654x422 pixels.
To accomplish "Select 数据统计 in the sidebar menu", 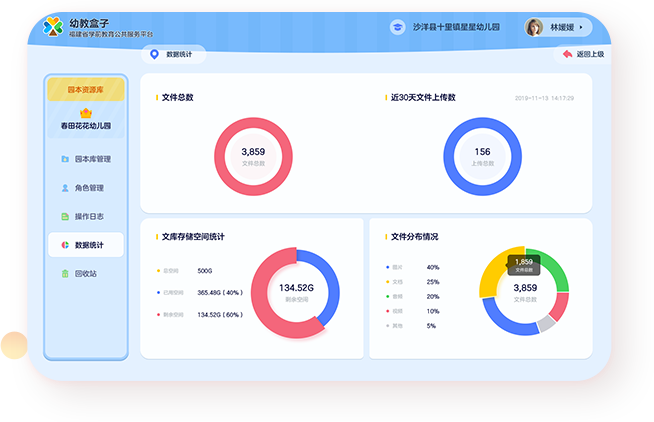I will point(87,245).
